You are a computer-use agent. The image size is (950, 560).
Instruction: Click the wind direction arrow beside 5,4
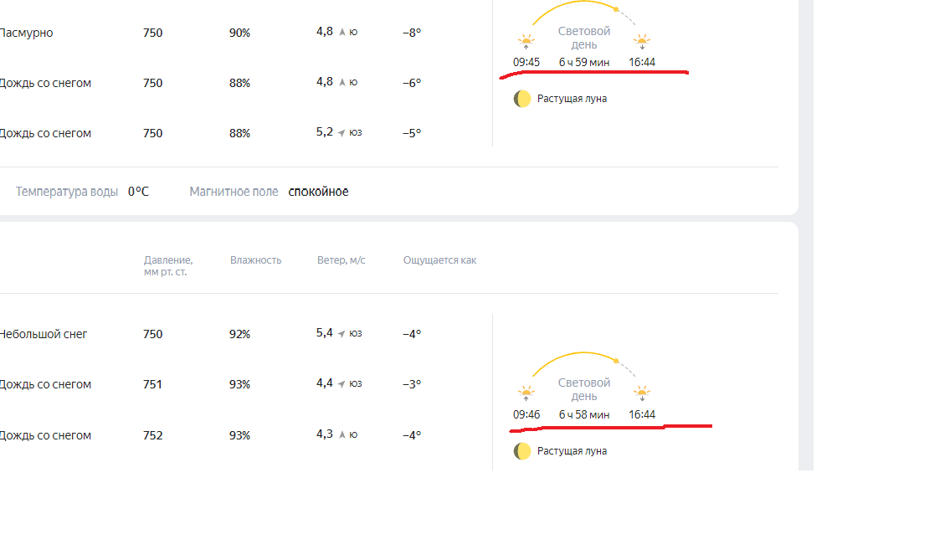click(x=341, y=333)
